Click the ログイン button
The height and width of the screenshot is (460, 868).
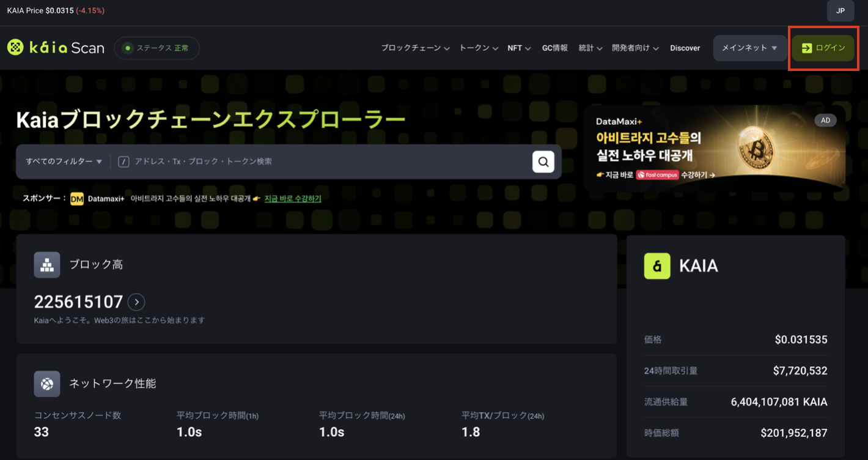[x=823, y=48]
